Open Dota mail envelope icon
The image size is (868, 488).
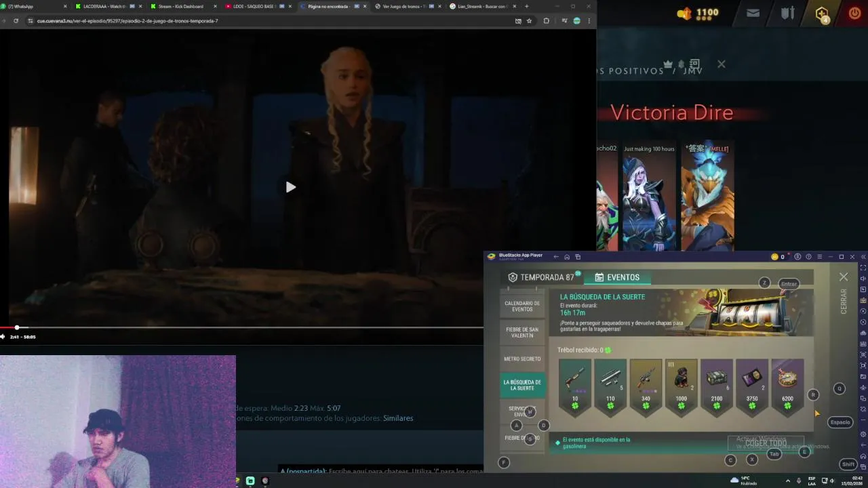753,12
